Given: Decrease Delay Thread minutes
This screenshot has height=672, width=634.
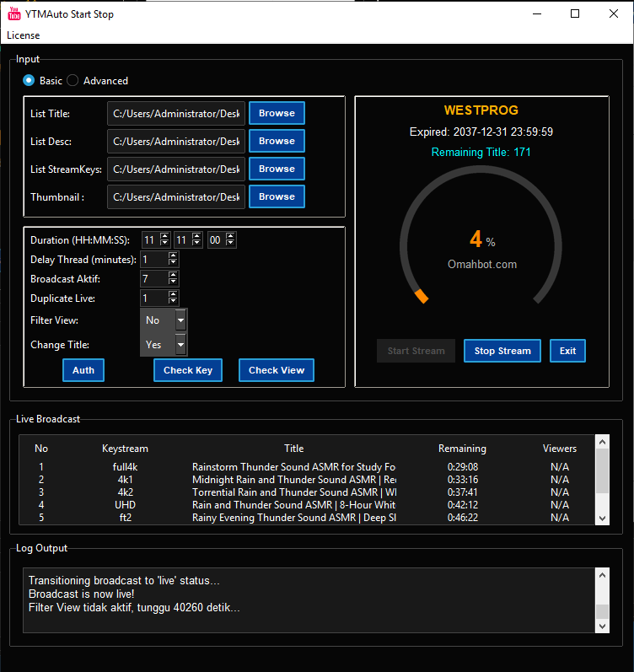Looking at the screenshot, I should (x=173, y=263).
